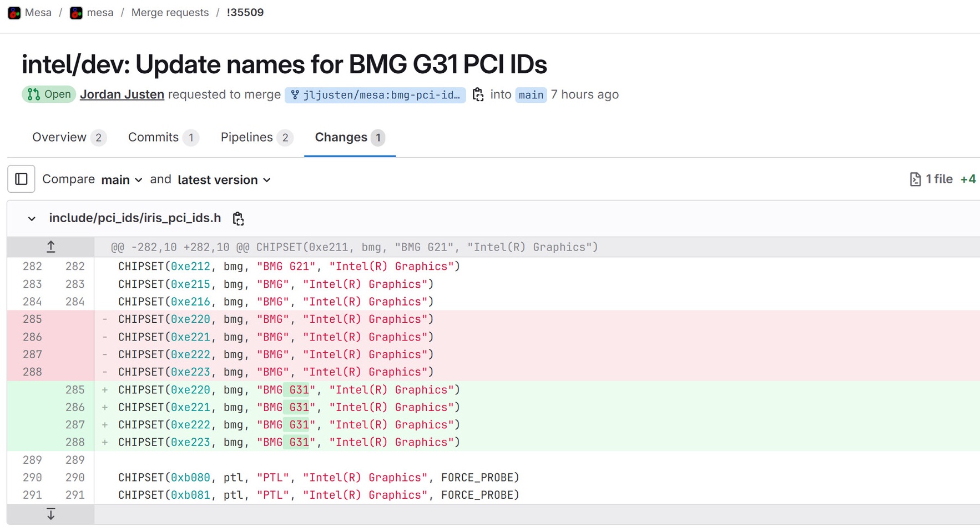Click old line number 285 of removed line
The width and height of the screenshot is (980, 531).
[x=32, y=319]
